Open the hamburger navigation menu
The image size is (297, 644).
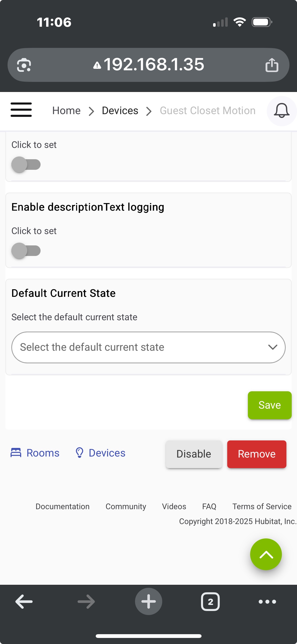click(x=21, y=110)
